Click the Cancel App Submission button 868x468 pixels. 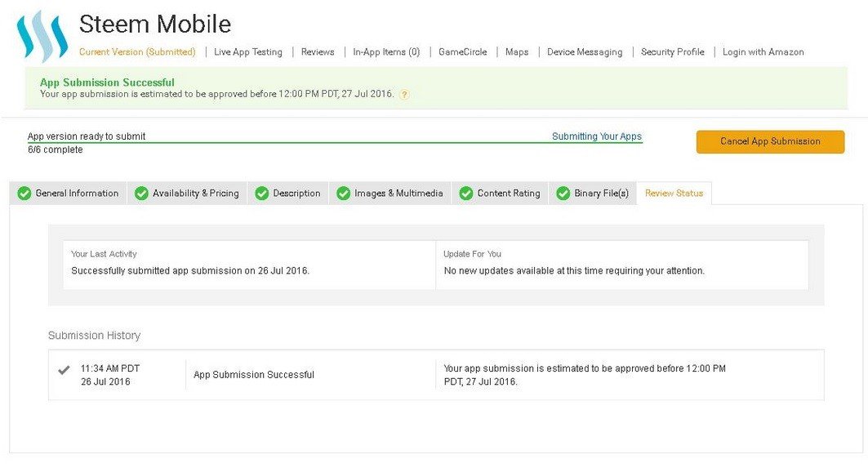pos(771,142)
